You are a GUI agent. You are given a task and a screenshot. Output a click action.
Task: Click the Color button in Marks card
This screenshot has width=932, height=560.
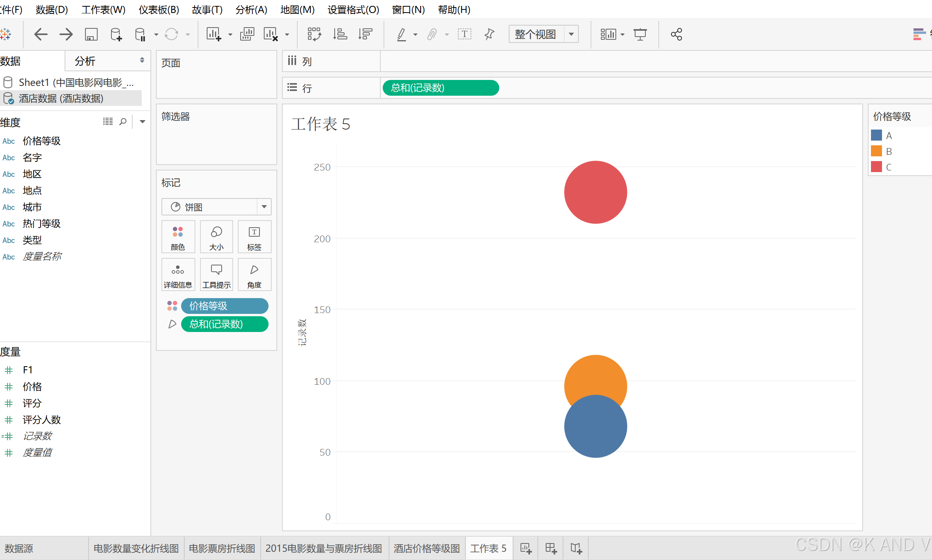point(178,237)
